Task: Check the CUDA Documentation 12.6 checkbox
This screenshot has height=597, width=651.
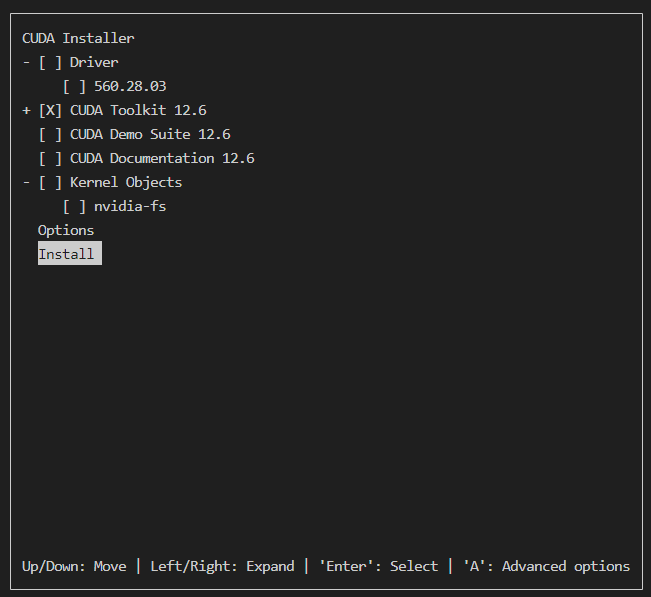Action: click(x=50, y=159)
